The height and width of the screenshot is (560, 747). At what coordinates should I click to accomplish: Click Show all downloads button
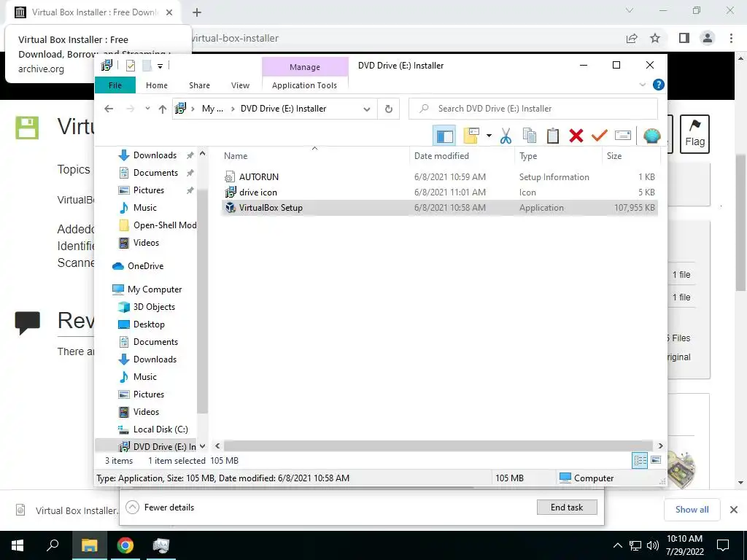tap(692, 510)
